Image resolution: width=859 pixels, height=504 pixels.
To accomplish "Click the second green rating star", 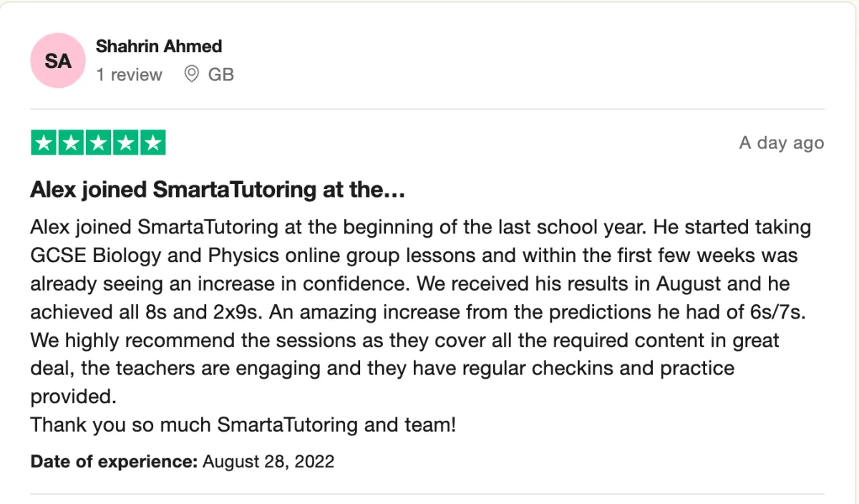I will pyautogui.click(x=72, y=143).
